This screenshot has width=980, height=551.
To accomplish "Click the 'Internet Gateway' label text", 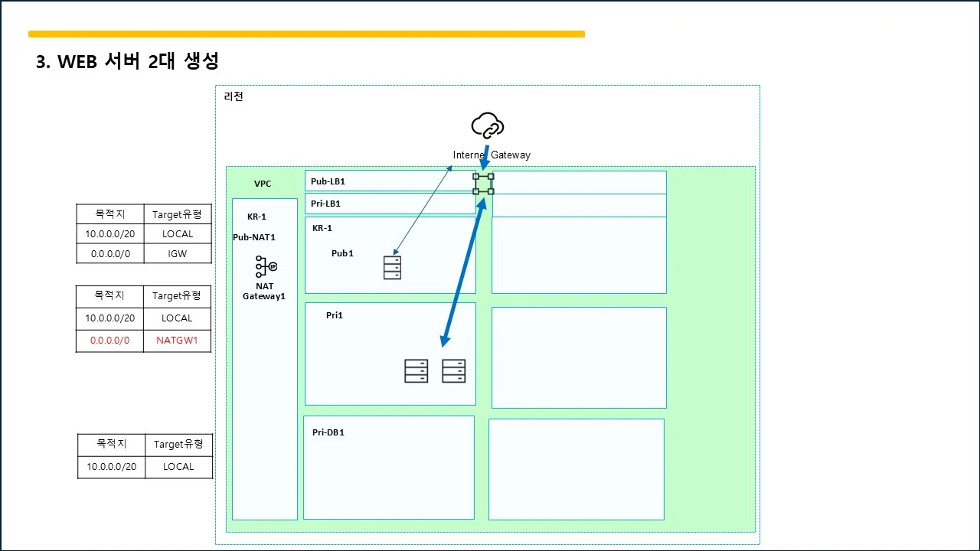I will tap(492, 155).
